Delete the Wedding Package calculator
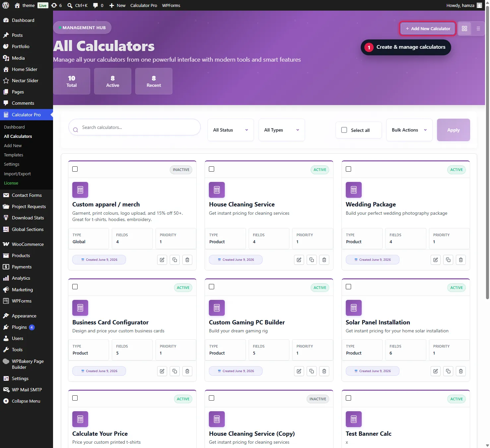 coord(461,260)
